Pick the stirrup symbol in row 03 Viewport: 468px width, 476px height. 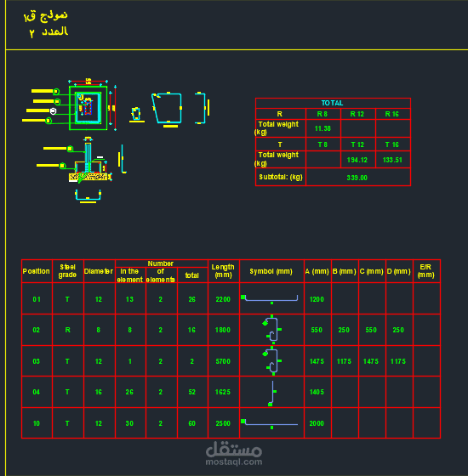pos(271,361)
